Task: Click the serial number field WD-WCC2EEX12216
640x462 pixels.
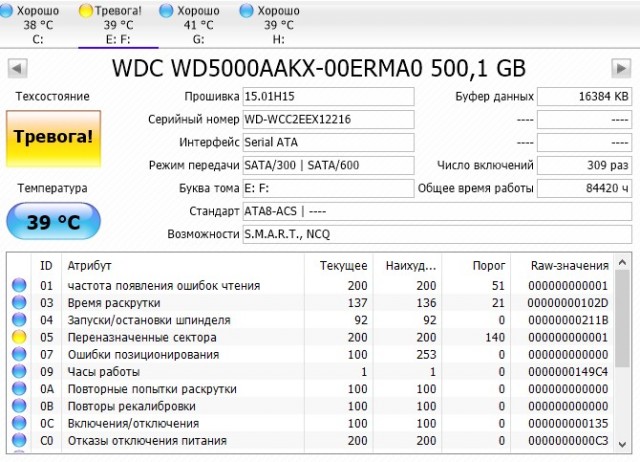Action: [x=328, y=120]
